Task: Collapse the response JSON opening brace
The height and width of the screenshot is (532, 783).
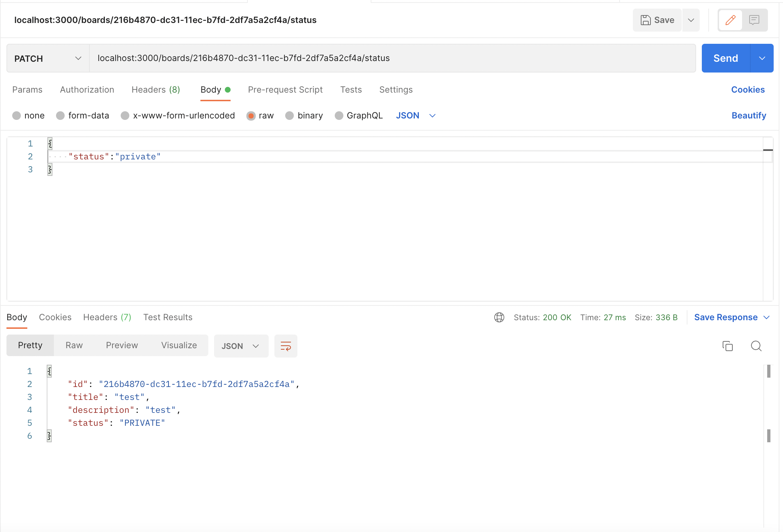Action: point(49,371)
